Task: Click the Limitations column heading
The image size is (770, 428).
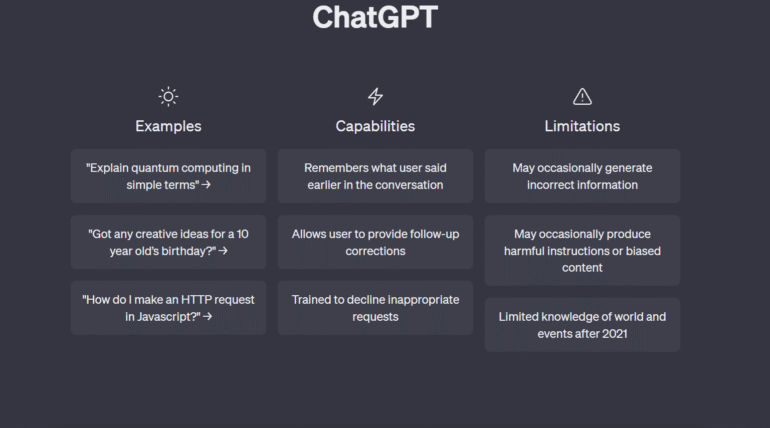Action: (582, 126)
